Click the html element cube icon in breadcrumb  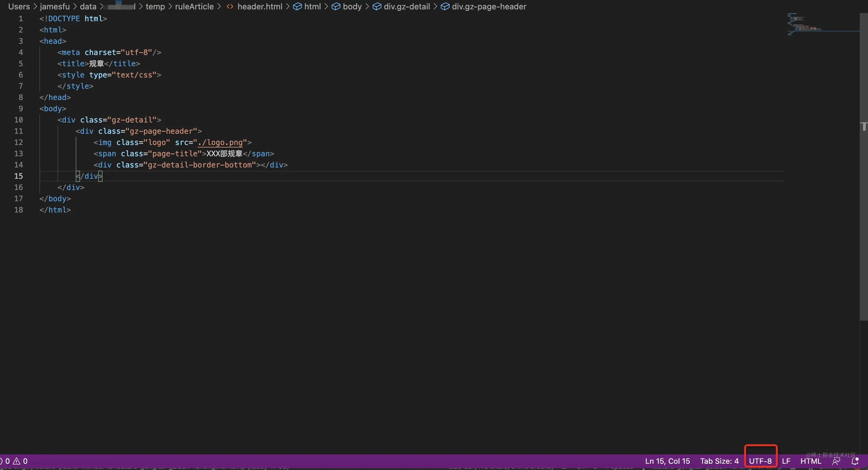(x=297, y=6)
